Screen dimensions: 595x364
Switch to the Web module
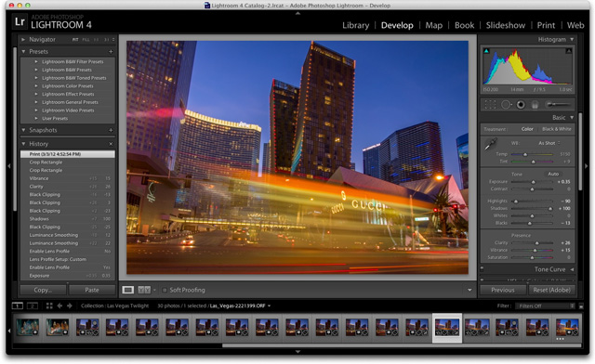tap(575, 25)
